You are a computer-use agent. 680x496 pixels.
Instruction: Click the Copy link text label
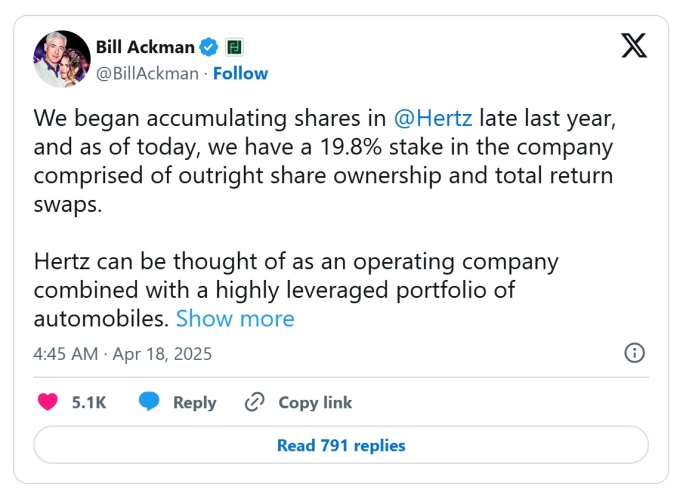315,402
